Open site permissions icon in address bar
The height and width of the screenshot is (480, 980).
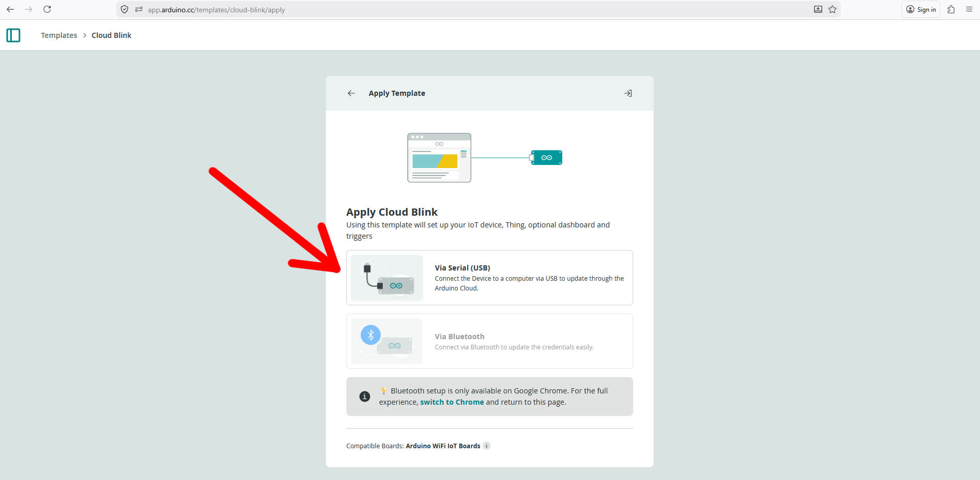[x=138, y=9]
